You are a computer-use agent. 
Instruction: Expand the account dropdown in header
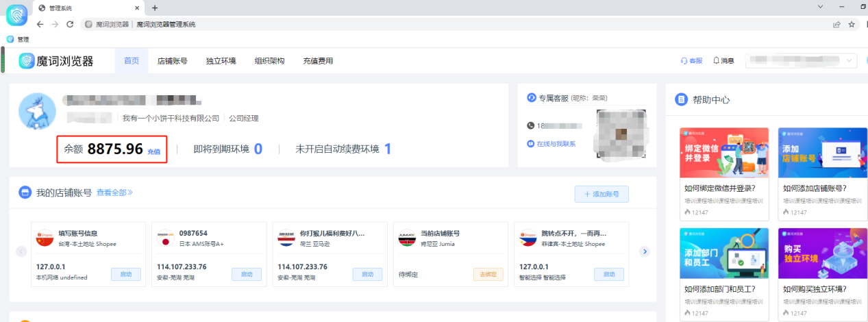point(801,61)
